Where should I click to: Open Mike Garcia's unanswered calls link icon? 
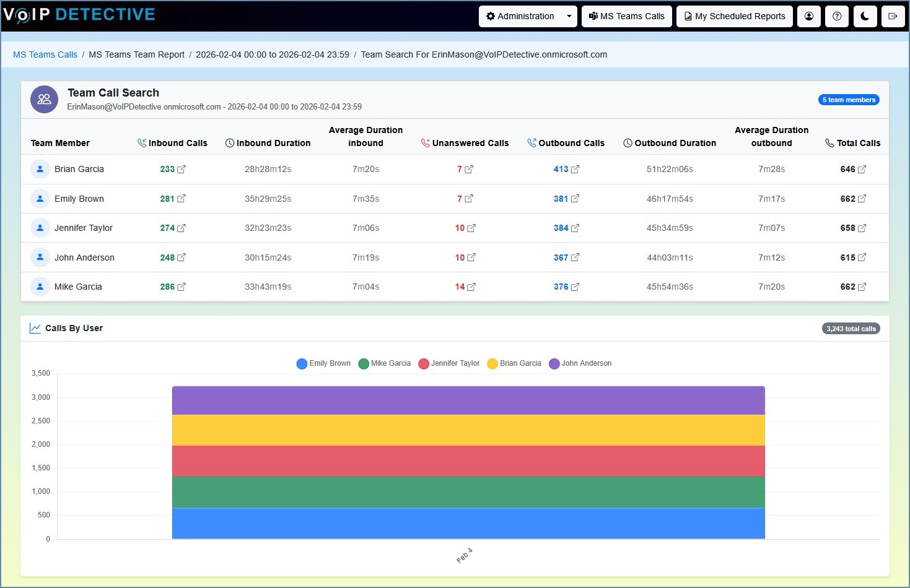tap(471, 287)
